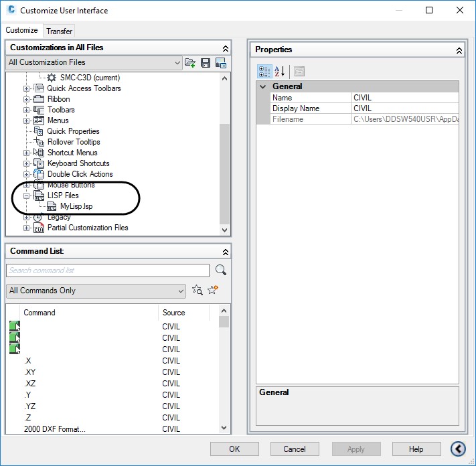
Task: Select Rollover Tooltips in the tree
Action: (x=74, y=142)
